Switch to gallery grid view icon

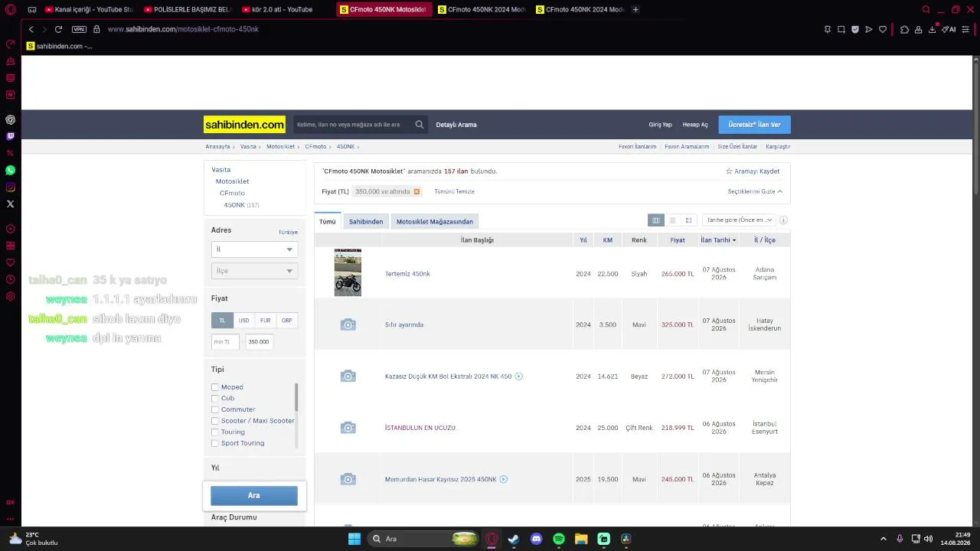[x=688, y=220]
